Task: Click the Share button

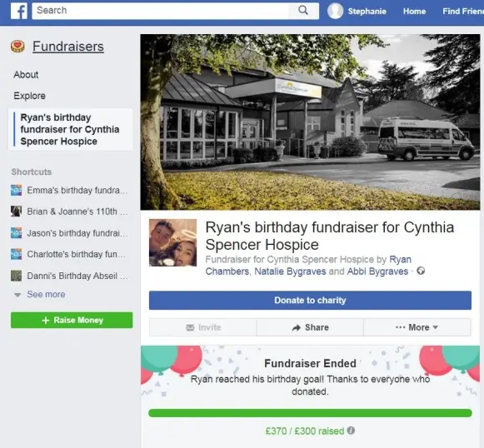Action: point(310,327)
